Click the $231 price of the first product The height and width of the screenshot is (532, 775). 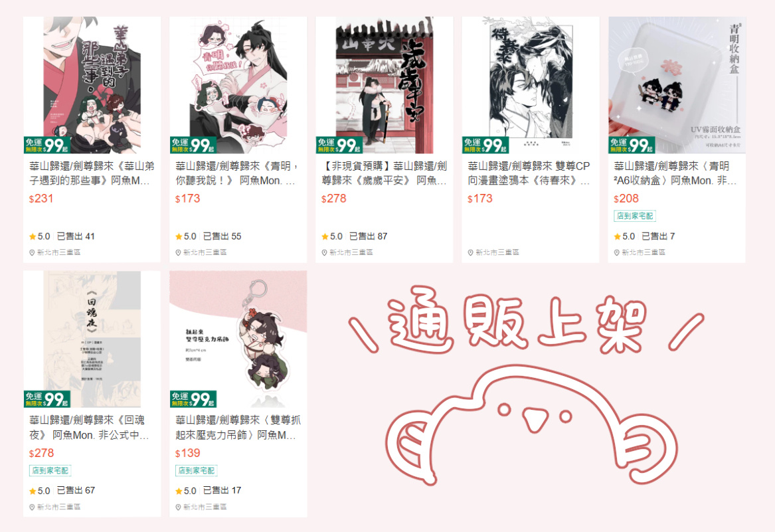tap(41, 199)
